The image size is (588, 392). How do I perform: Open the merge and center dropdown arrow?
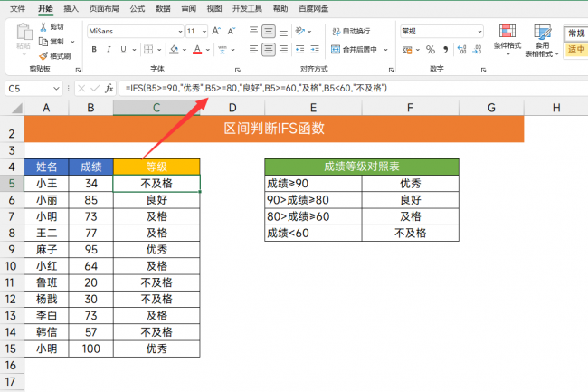pyautogui.click(x=385, y=50)
